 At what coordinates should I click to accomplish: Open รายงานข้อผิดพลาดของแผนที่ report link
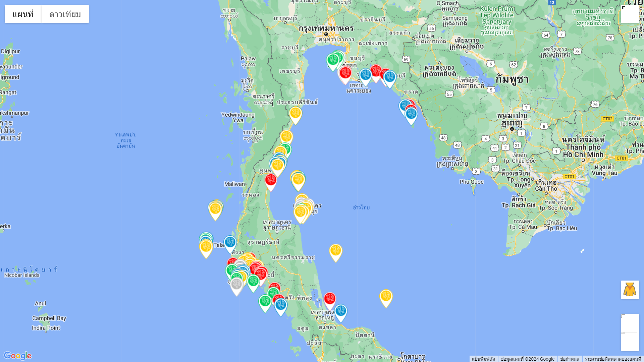pyautogui.click(x=613, y=359)
